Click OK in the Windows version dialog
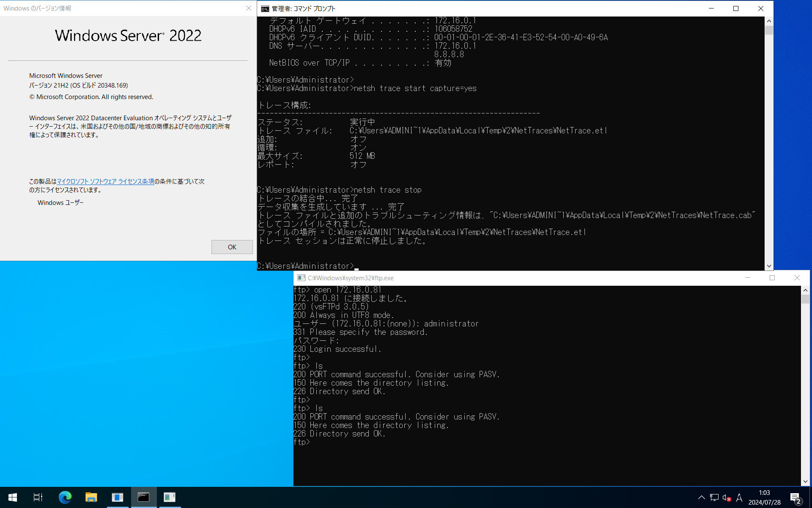The width and height of the screenshot is (812, 508). tap(232, 247)
